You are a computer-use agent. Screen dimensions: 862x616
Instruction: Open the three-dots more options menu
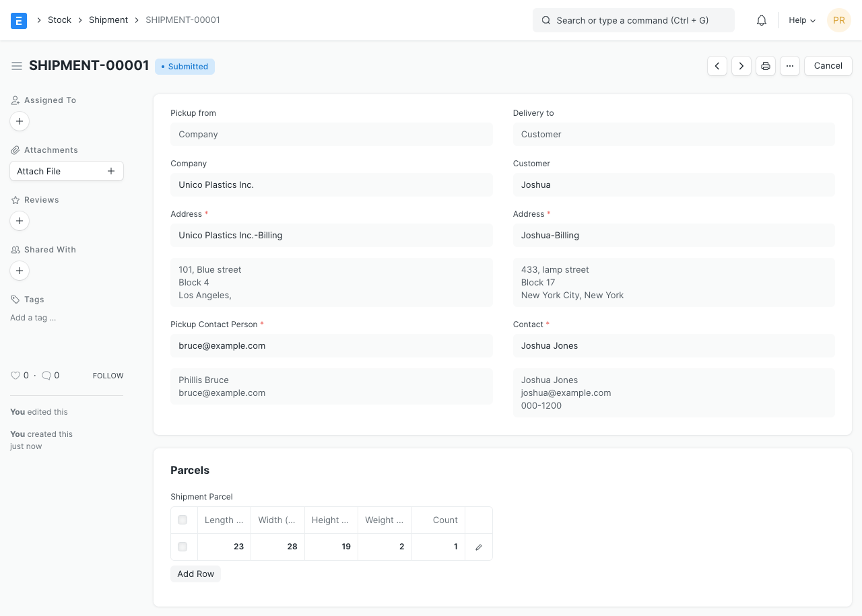tap(790, 66)
